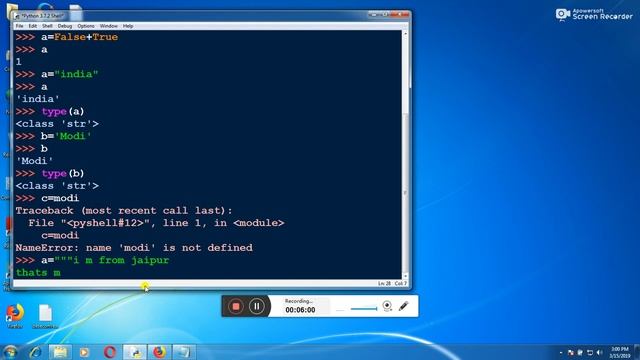Image resolution: width=640 pixels, height=360 pixels.
Task: Launch Internet Explorer from taskbar
Action: (x=35, y=352)
